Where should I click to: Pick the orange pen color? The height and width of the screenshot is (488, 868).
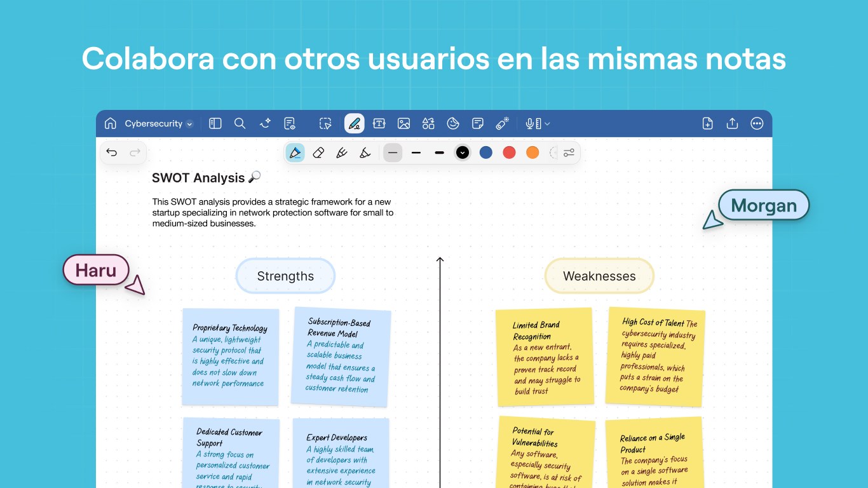click(x=532, y=152)
